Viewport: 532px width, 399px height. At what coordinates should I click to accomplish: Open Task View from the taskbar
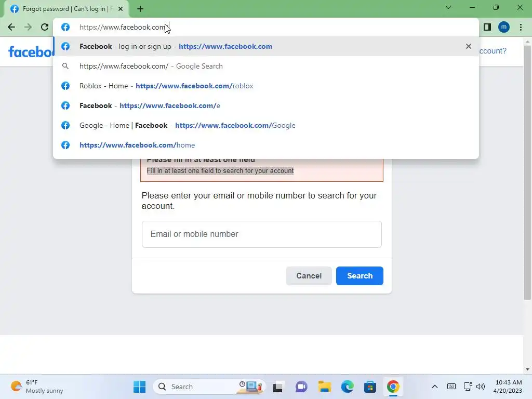(x=277, y=387)
